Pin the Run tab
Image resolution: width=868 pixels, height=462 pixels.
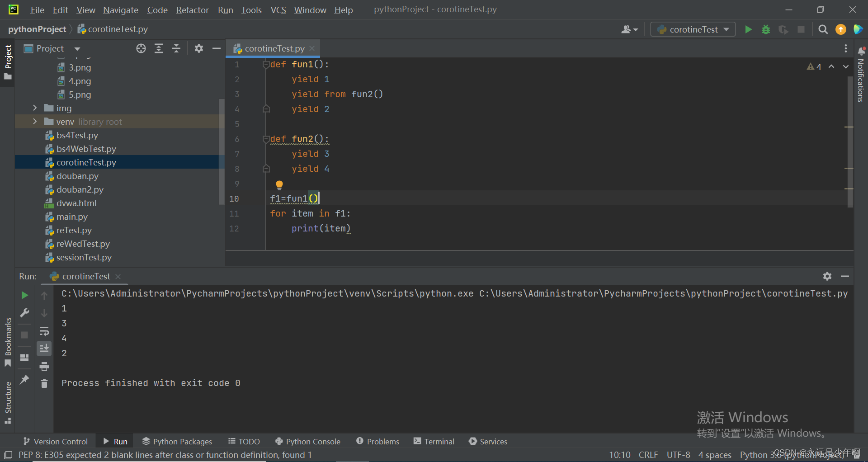[x=24, y=379]
